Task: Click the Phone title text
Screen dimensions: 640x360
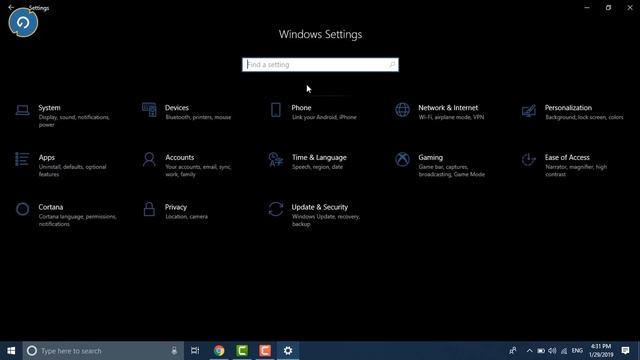Action: tap(301, 108)
